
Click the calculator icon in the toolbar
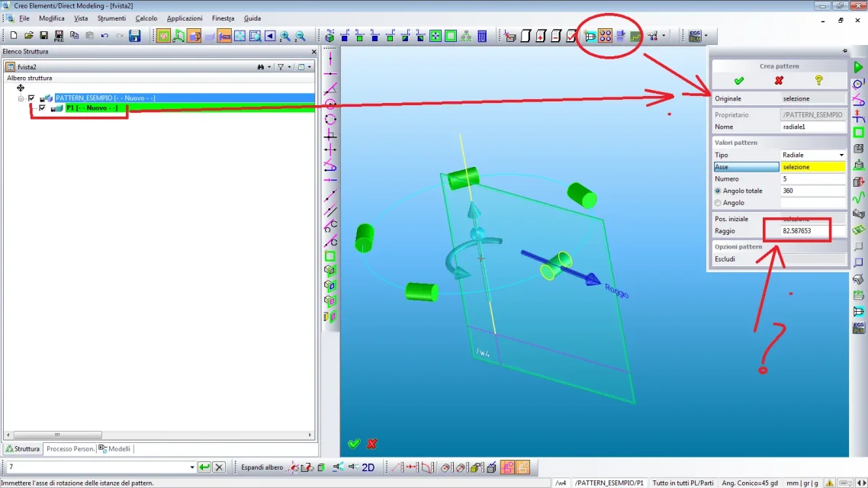point(482,36)
